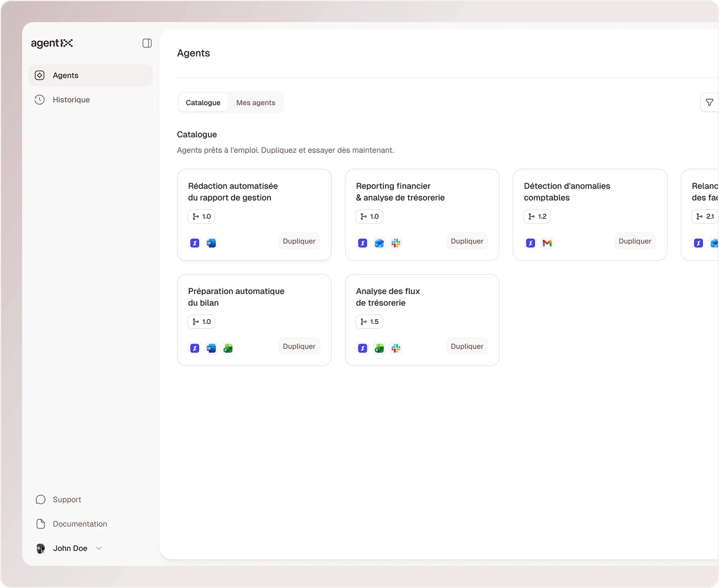Click the chat bubble icon next to Support
Viewport: 719px width, 588px height.
[x=40, y=499]
